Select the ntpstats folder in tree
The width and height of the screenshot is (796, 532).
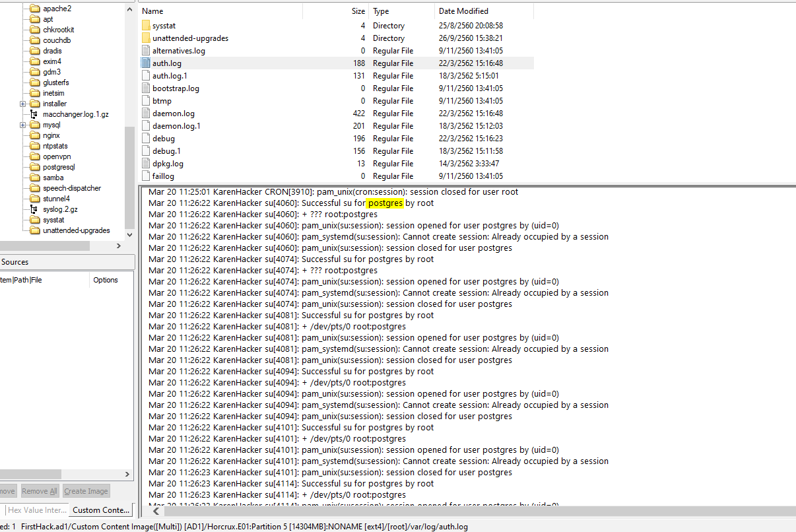(x=55, y=146)
